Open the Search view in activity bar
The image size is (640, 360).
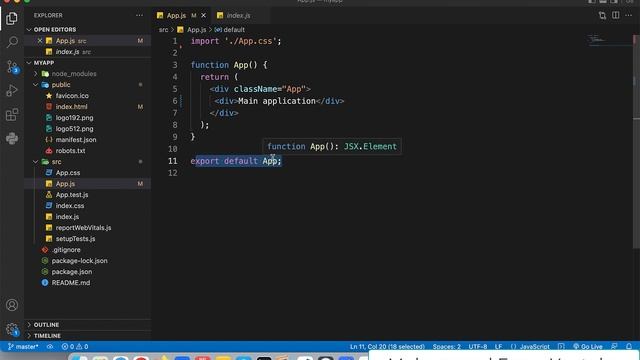tap(12, 42)
